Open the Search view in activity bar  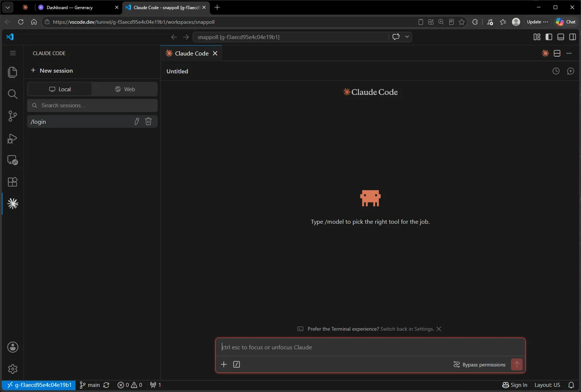(12, 94)
